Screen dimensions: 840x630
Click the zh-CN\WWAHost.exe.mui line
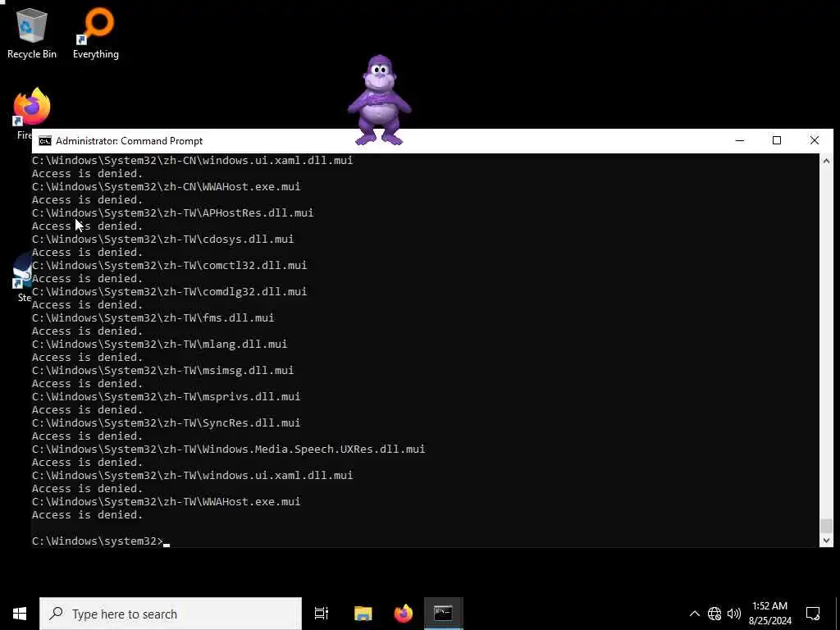click(166, 186)
